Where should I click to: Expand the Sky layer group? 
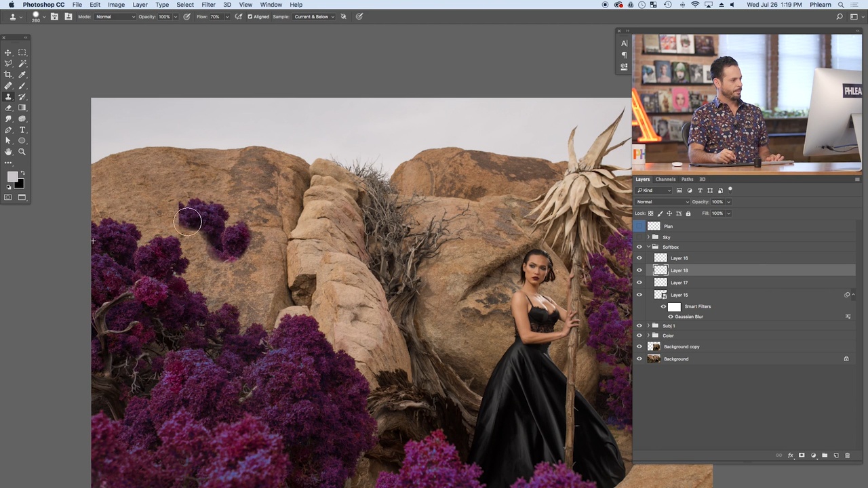point(648,237)
